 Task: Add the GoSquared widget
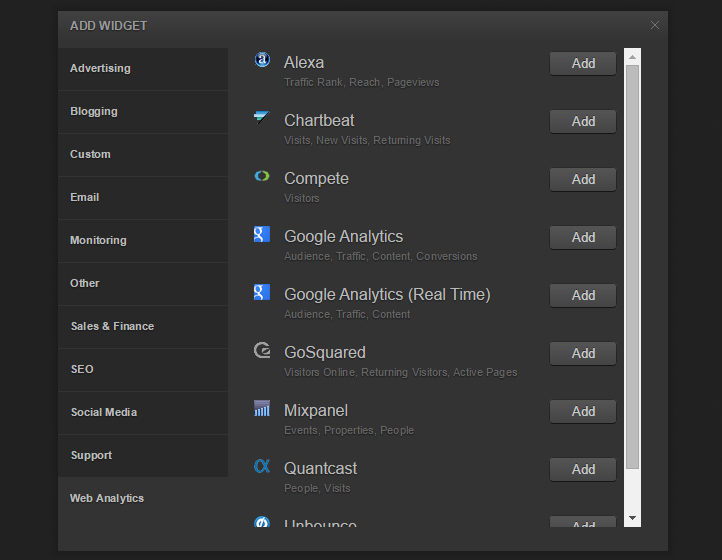[583, 353]
